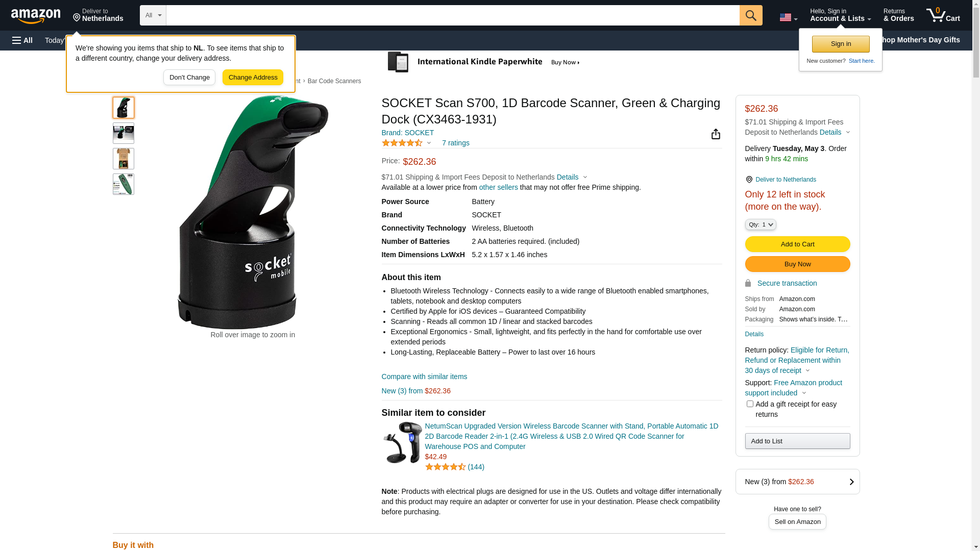Click the search magnifier button
The height and width of the screenshot is (551, 980).
point(751,15)
